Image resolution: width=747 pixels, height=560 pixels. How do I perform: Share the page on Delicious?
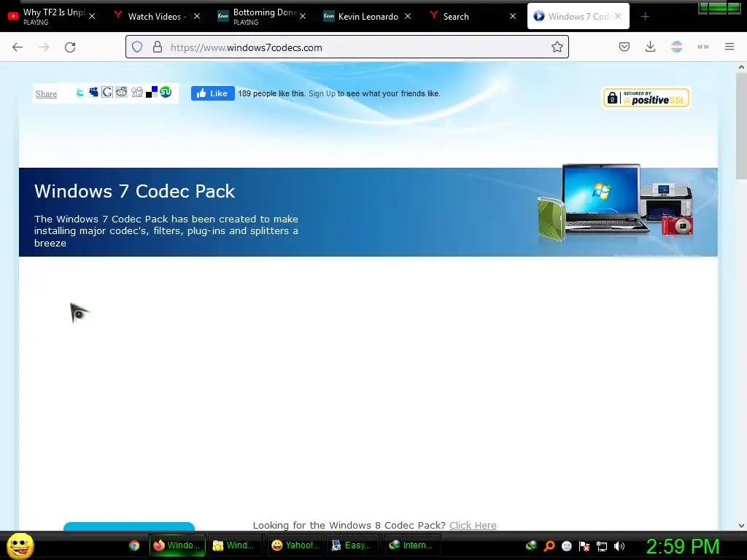[152, 92]
